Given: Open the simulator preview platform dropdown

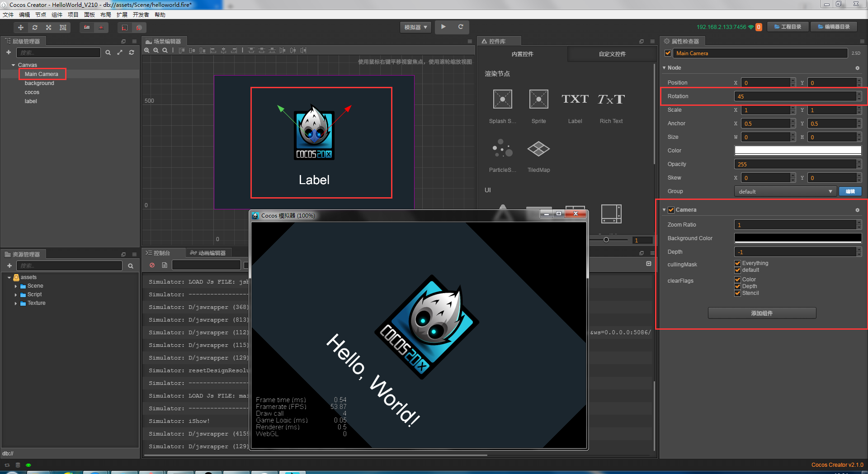Looking at the screenshot, I should (x=415, y=28).
